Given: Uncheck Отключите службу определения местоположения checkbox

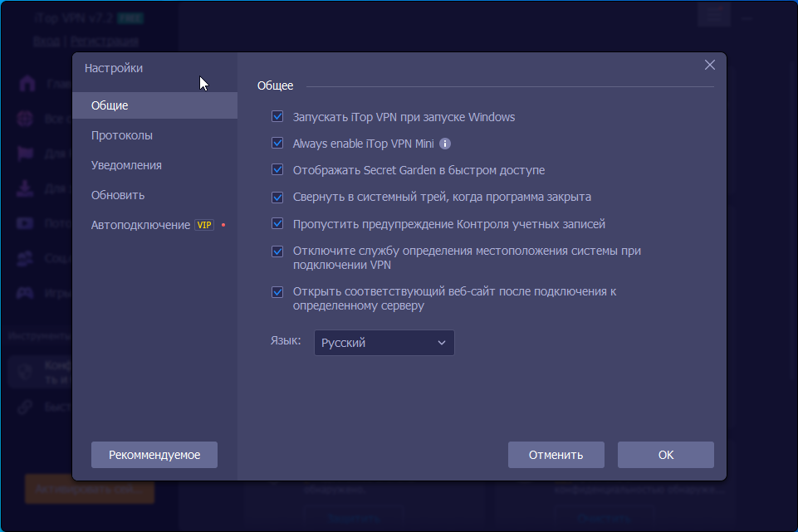Looking at the screenshot, I should click(x=278, y=251).
